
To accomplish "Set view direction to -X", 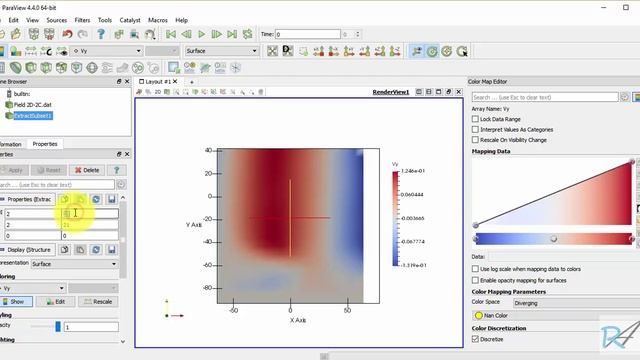I will [333, 51].
